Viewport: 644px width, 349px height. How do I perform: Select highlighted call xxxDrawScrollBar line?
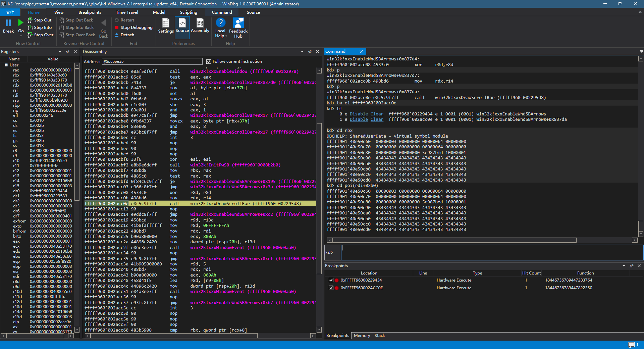[x=200, y=204]
